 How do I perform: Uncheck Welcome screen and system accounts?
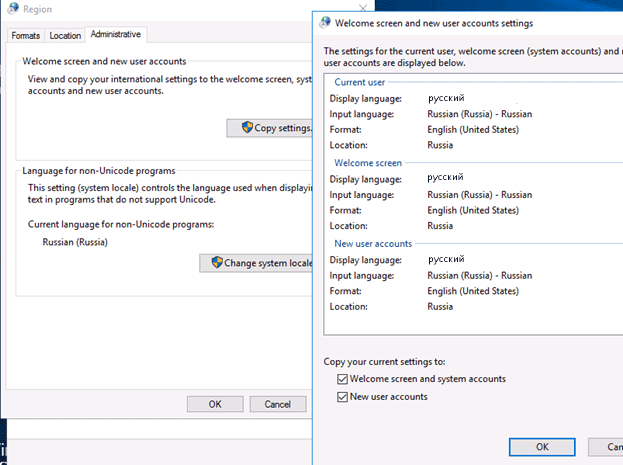coord(342,379)
